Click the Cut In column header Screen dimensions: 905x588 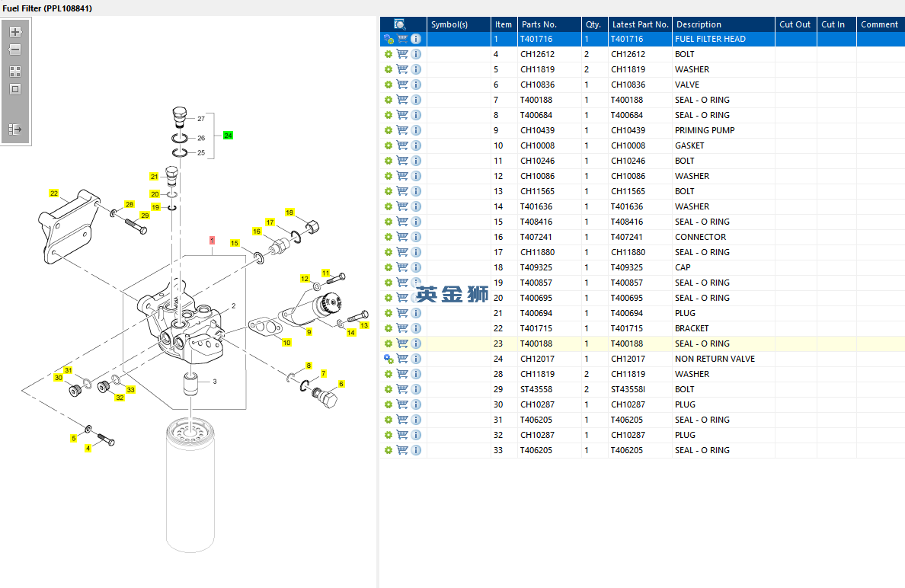[x=836, y=24]
